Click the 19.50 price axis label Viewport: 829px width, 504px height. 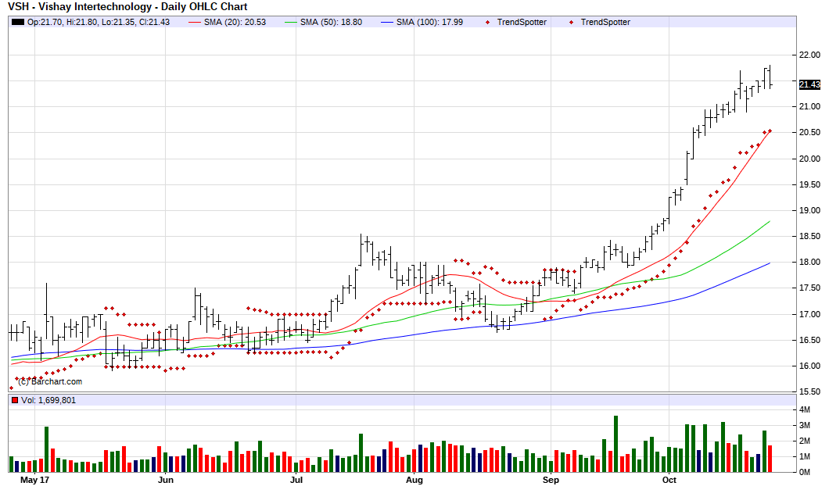pos(809,184)
